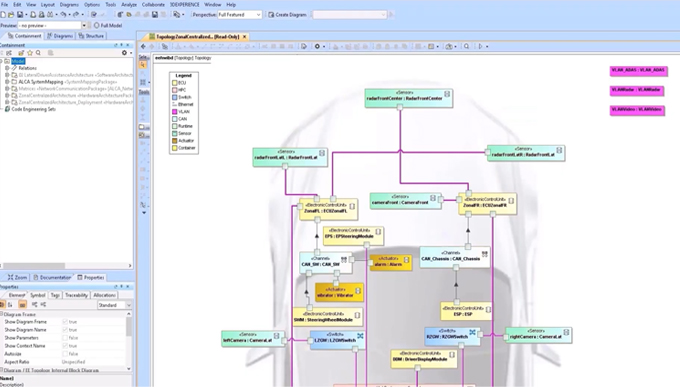Click the Print icon in main toolbar
Viewport: 680px width, 388px height.
click(x=42, y=15)
